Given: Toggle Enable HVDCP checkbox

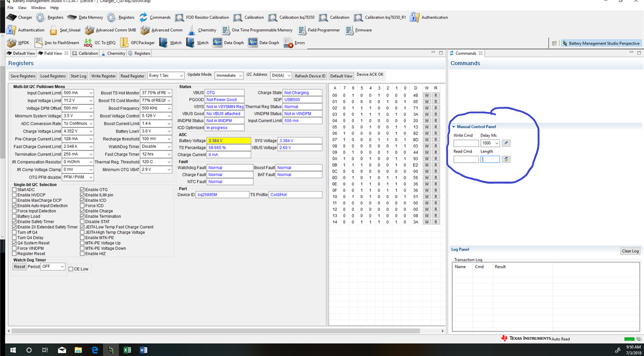Looking at the screenshot, I should point(15,195).
